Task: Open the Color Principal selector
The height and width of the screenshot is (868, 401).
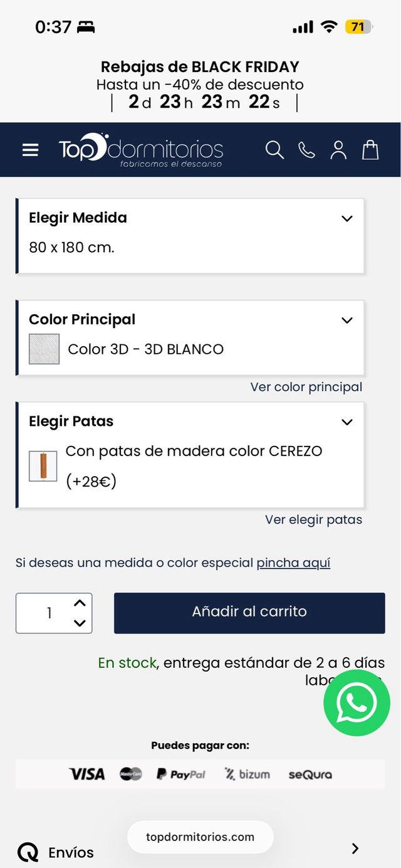Action: point(346,320)
